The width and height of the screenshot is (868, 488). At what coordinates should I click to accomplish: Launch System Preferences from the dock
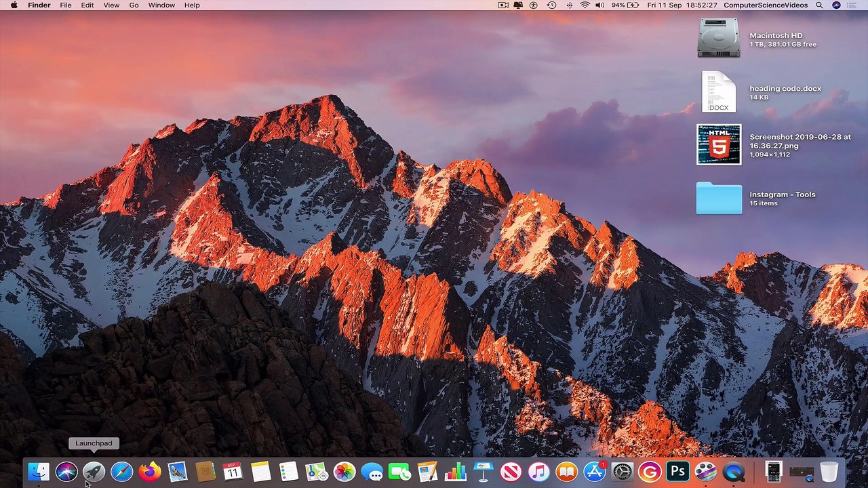tap(622, 472)
